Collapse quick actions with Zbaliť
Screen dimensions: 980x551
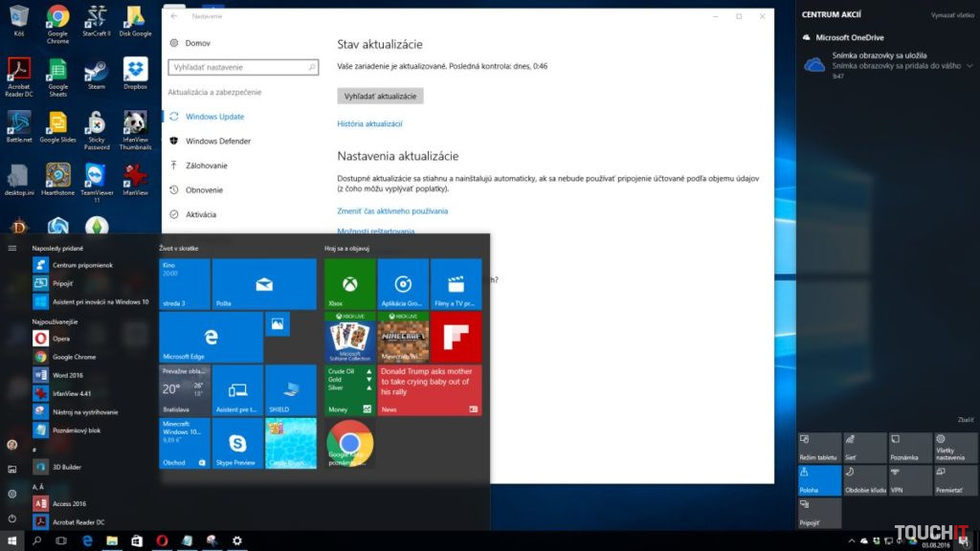966,420
